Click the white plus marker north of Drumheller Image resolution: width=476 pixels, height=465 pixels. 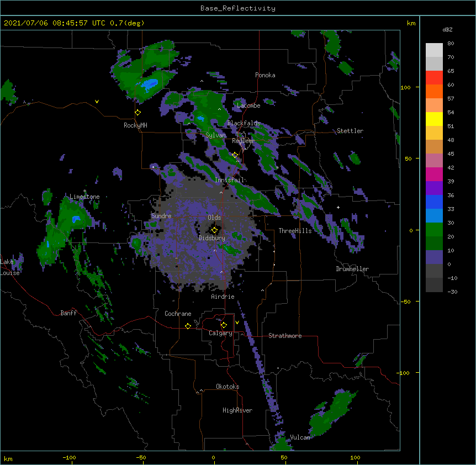click(x=338, y=207)
